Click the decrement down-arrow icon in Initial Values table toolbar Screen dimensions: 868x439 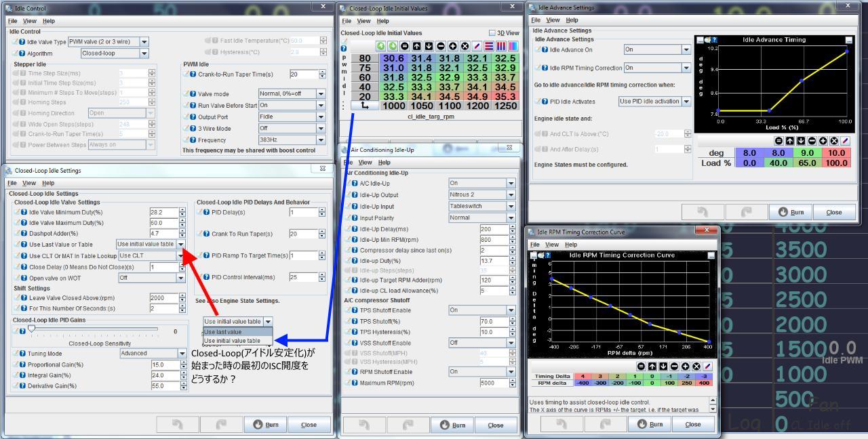pyautogui.click(x=429, y=45)
